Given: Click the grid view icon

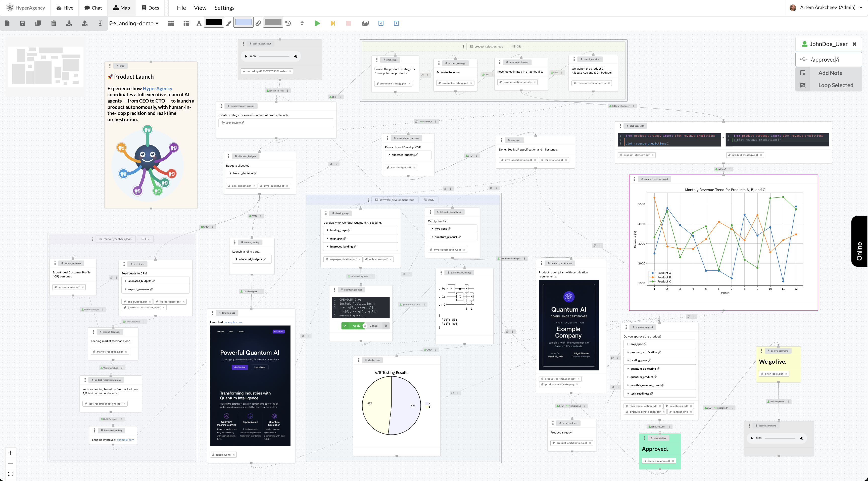Looking at the screenshot, I should pyautogui.click(x=171, y=23).
